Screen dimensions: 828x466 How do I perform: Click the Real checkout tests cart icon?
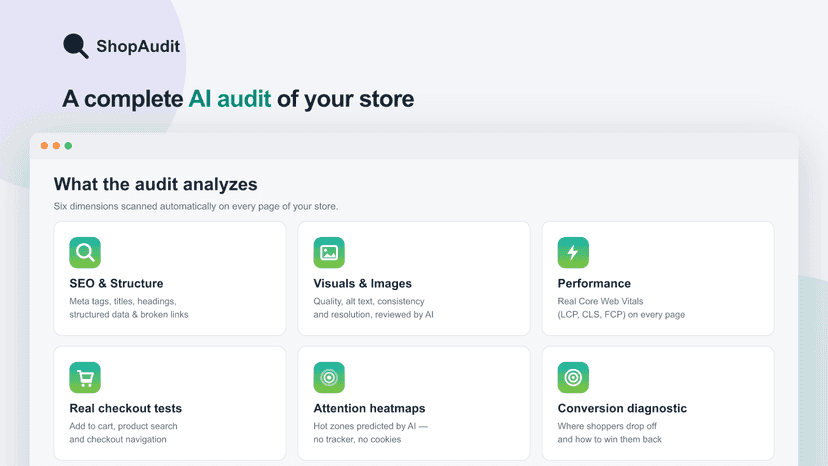[x=85, y=377]
